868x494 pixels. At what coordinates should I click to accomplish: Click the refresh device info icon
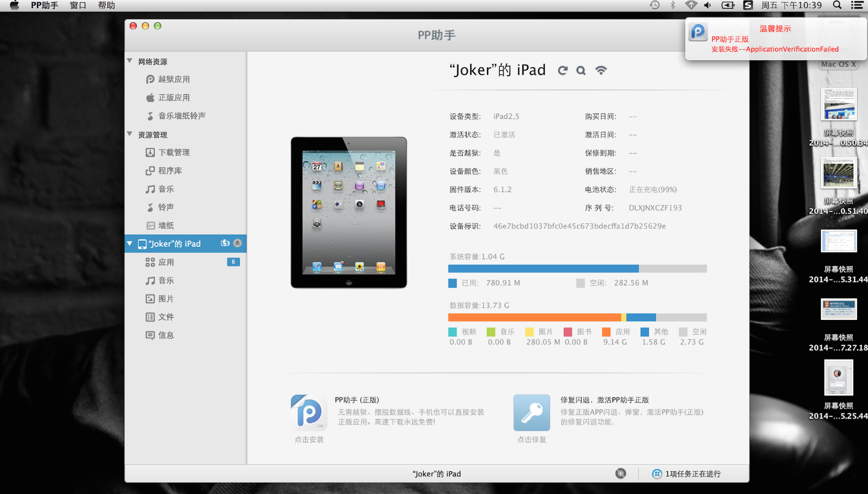(563, 70)
